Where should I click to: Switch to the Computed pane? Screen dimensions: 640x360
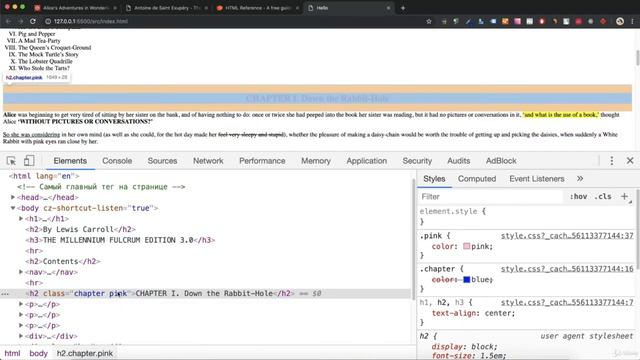coord(477,179)
